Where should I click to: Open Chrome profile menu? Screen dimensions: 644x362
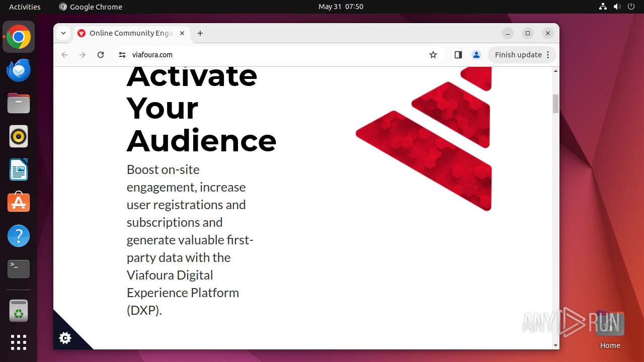[476, 55]
